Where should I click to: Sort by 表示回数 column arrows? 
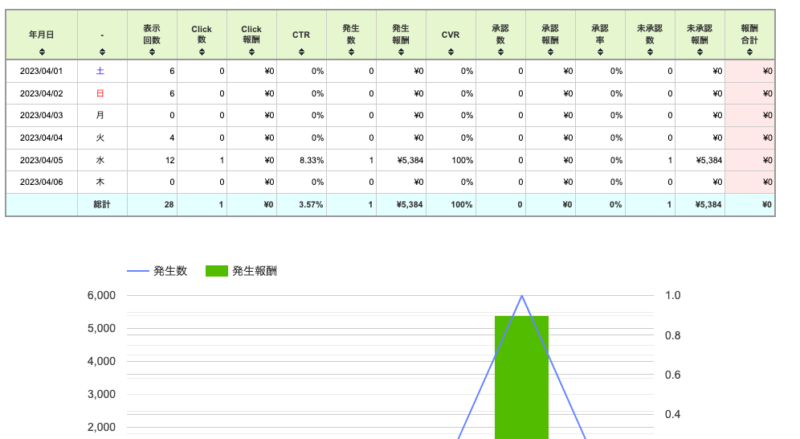pos(152,52)
